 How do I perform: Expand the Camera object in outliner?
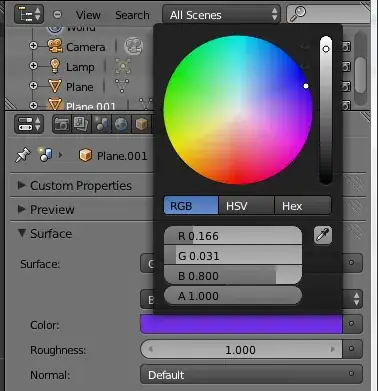pos(33,46)
